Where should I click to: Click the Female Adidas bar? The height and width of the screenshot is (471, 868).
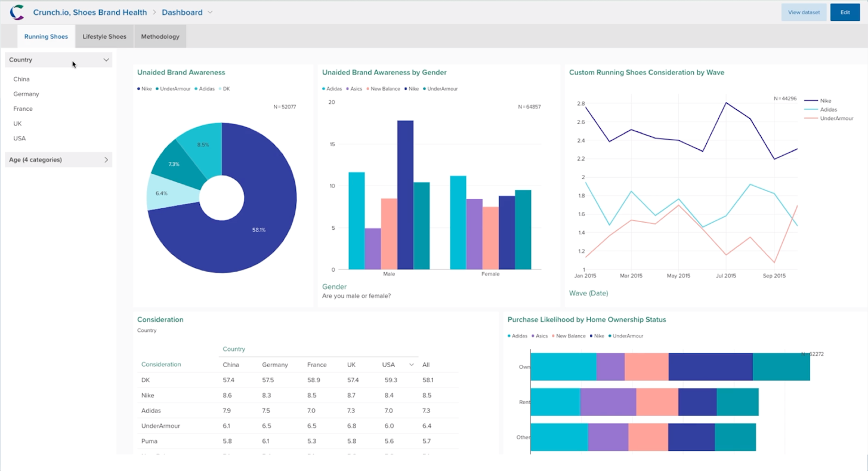(x=458, y=222)
